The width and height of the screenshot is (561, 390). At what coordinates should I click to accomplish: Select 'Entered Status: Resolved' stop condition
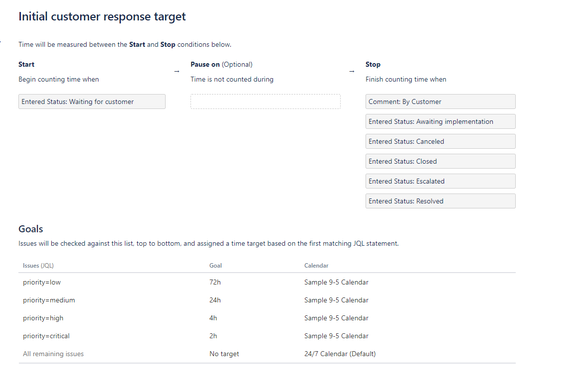click(x=440, y=201)
